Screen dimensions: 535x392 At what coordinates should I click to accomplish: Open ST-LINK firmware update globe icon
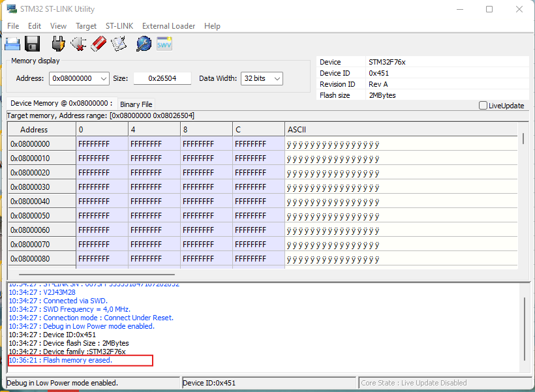click(144, 44)
